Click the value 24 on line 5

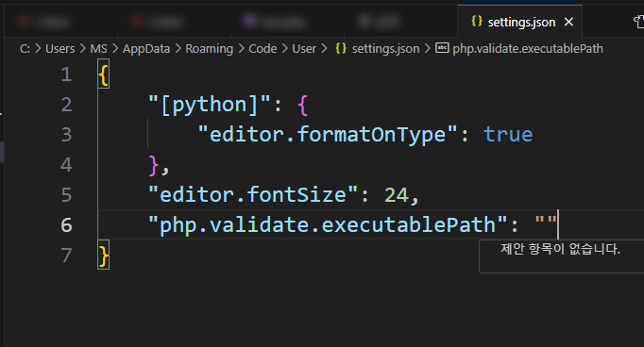397,195
